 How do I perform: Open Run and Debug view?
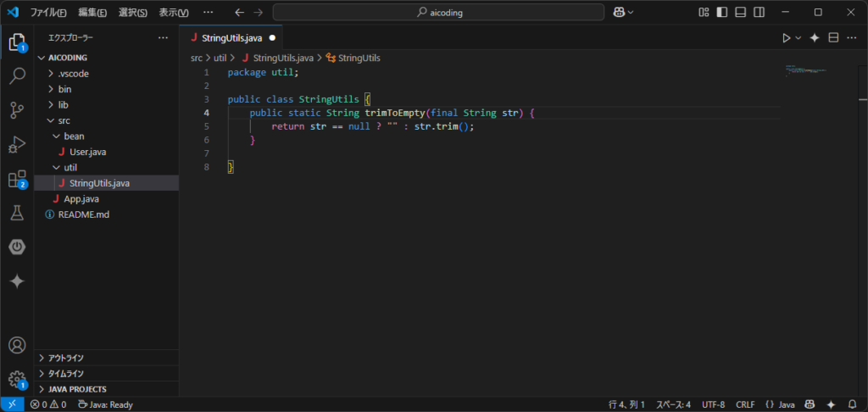point(17,144)
